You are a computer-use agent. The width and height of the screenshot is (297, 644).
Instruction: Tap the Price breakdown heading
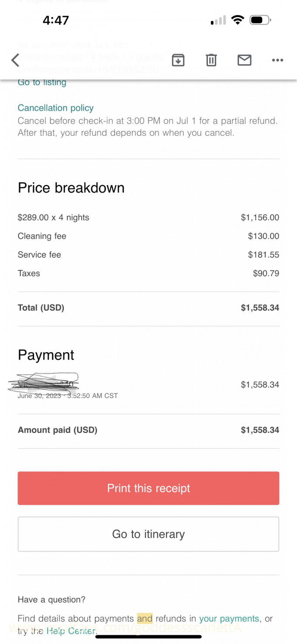(71, 188)
